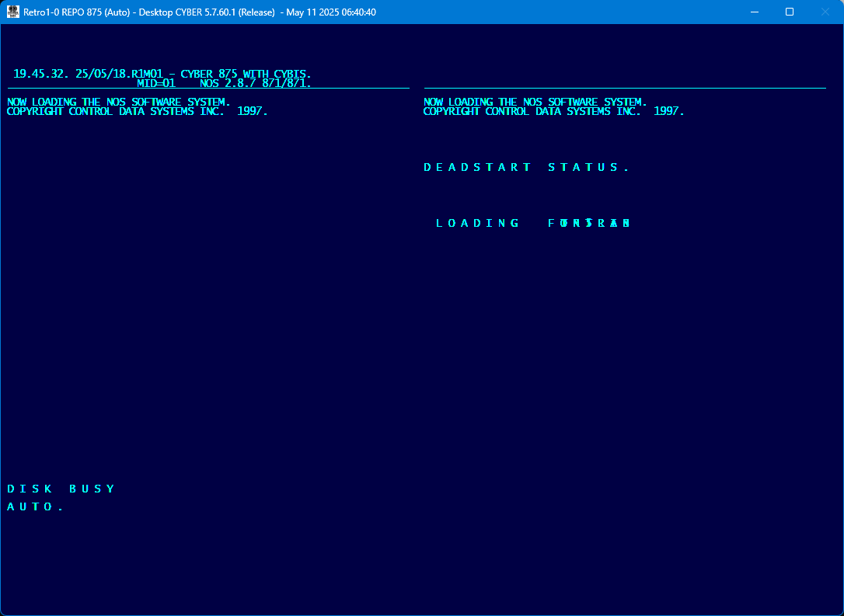Click the "MID=01" machine ID text
The height and width of the screenshot is (616, 844).
(x=156, y=82)
